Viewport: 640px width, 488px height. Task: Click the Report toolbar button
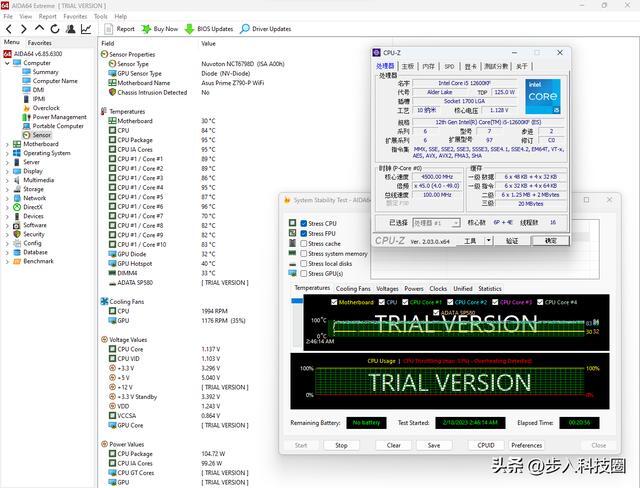(119, 29)
